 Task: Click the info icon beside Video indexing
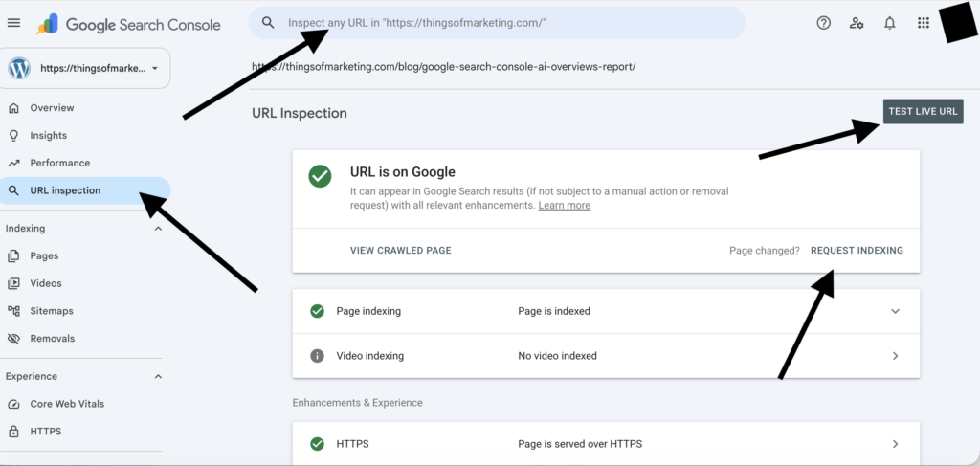tap(318, 356)
